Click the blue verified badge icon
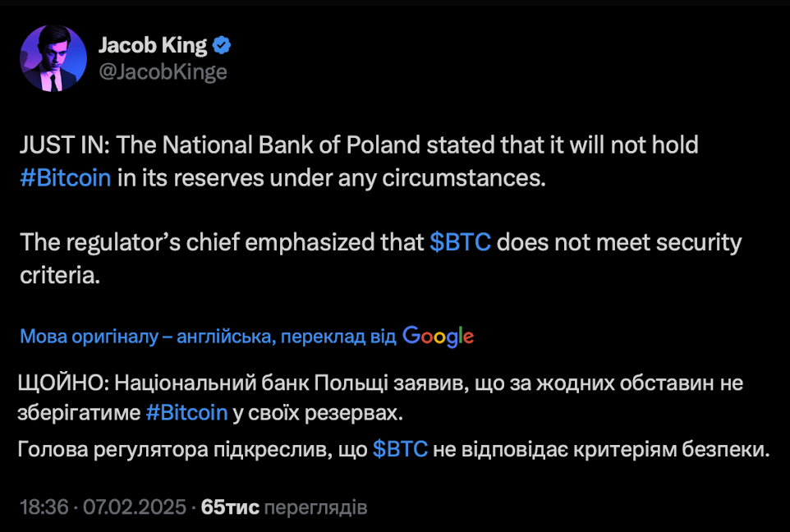Screen dimensions: 790x532 222,45
